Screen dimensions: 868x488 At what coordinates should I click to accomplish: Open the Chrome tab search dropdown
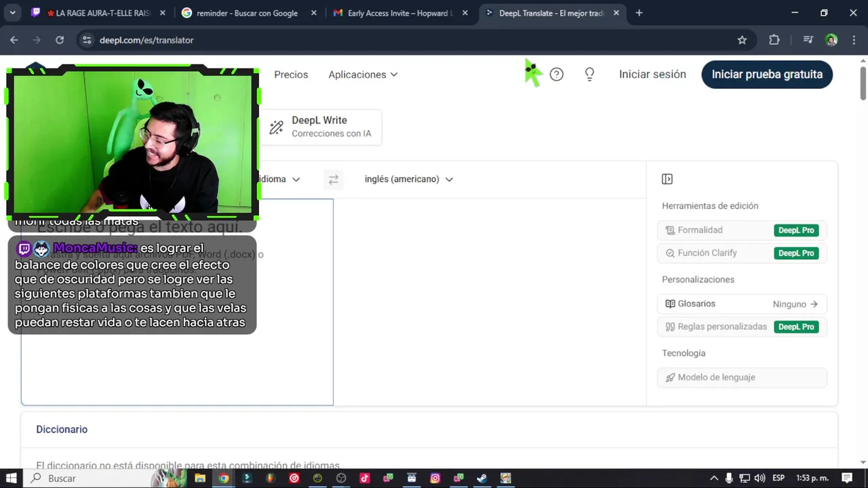pos(12,13)
